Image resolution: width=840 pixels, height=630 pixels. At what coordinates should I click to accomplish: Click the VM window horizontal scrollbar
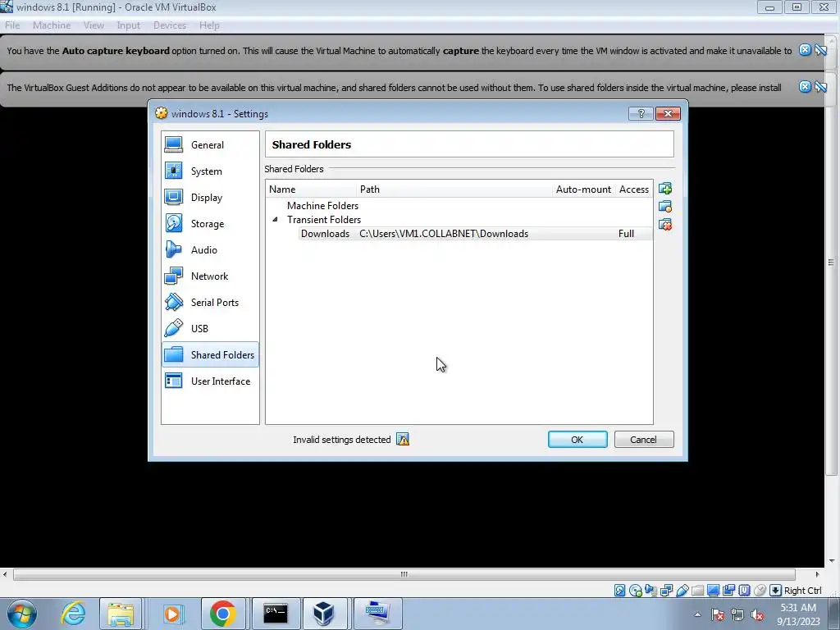pos(404,574)
